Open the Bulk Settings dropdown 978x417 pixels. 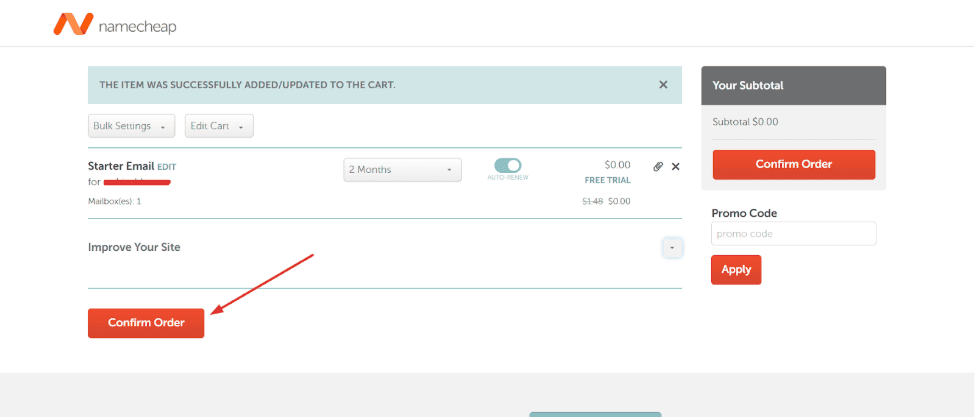point(132,126)
